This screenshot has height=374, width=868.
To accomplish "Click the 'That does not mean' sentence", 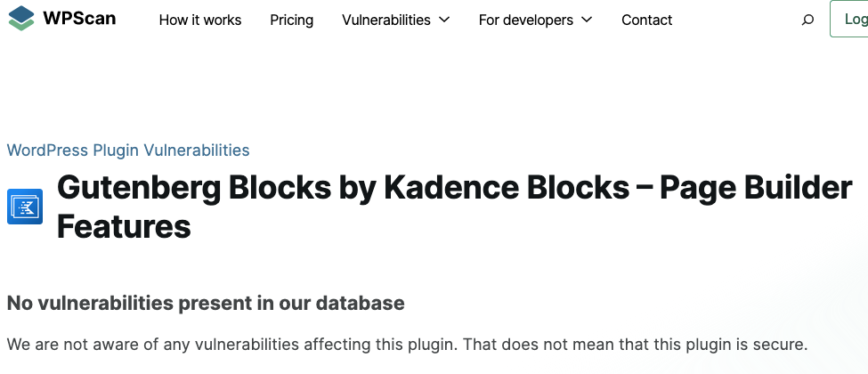I will pyautogui.click(x=636, y=345).
